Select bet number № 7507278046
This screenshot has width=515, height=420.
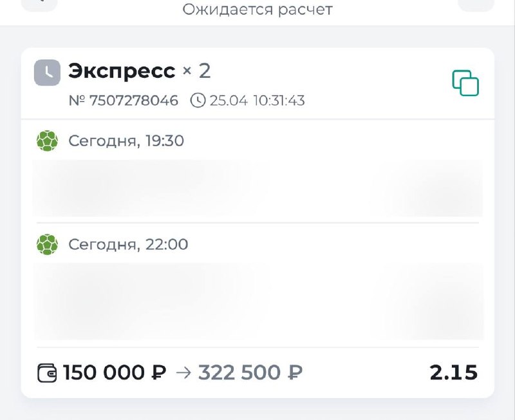coord(123,100)
